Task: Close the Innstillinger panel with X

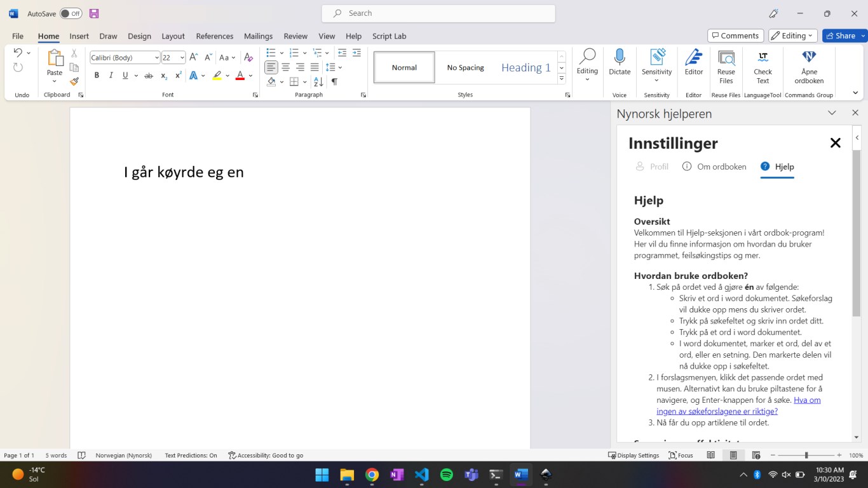Action: tap(836, 143)
